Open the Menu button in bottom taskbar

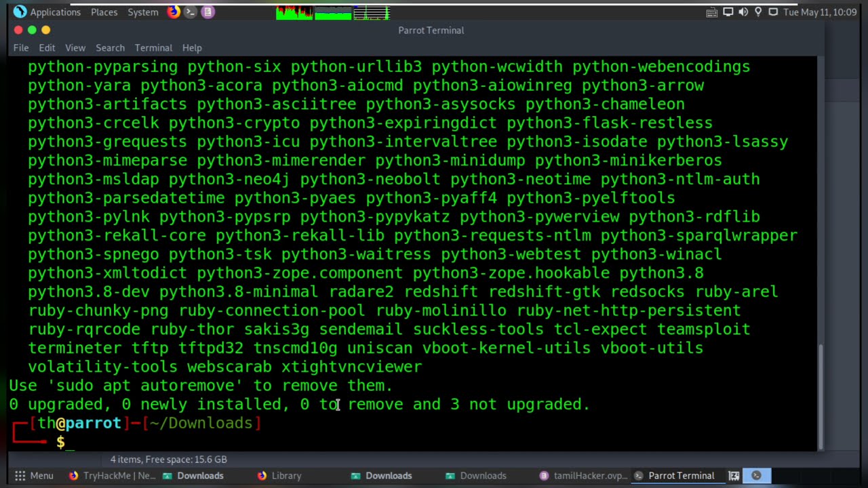coord(34,476)
